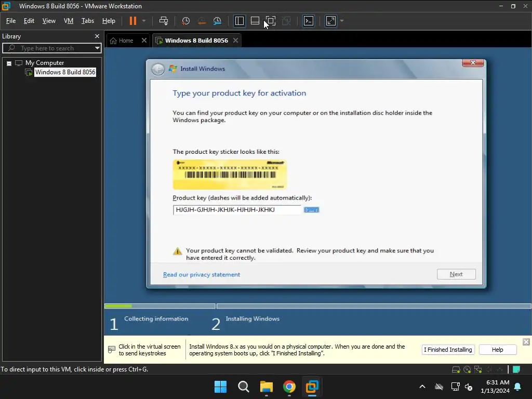This screenshot has width=532, height=399.
Task: Open the power options dropdown beside Pause
Action: click(144, 21)
